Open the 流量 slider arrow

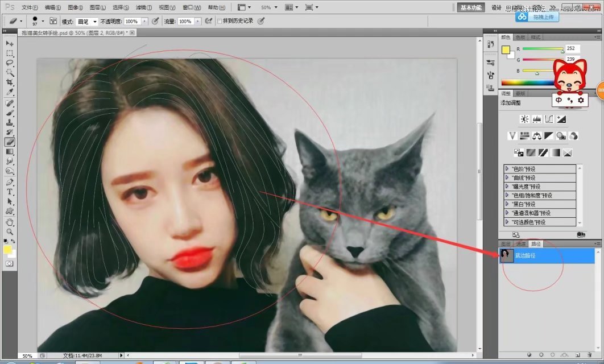[x=197, y=22]
